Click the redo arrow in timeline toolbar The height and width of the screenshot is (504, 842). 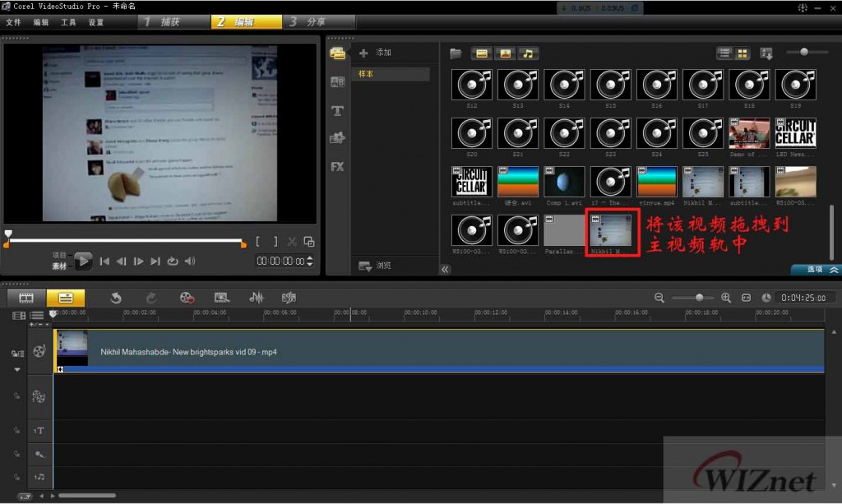point(151,298)
